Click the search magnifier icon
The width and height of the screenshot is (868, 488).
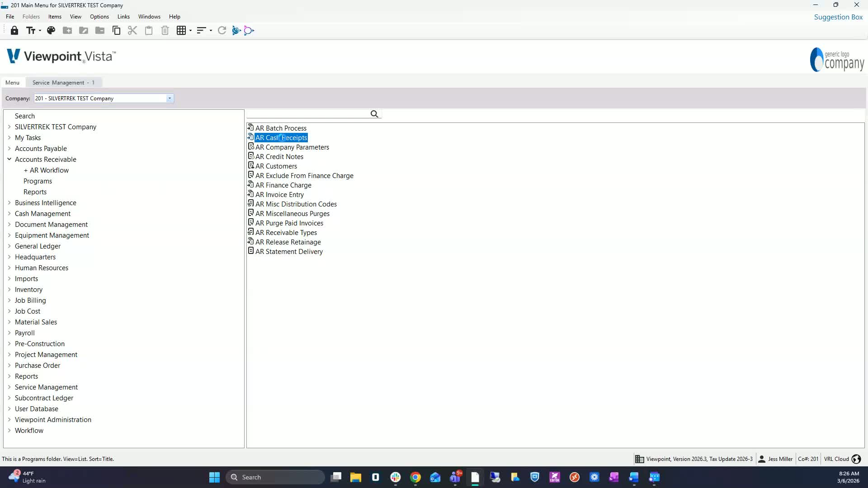[x=374, y=114]
